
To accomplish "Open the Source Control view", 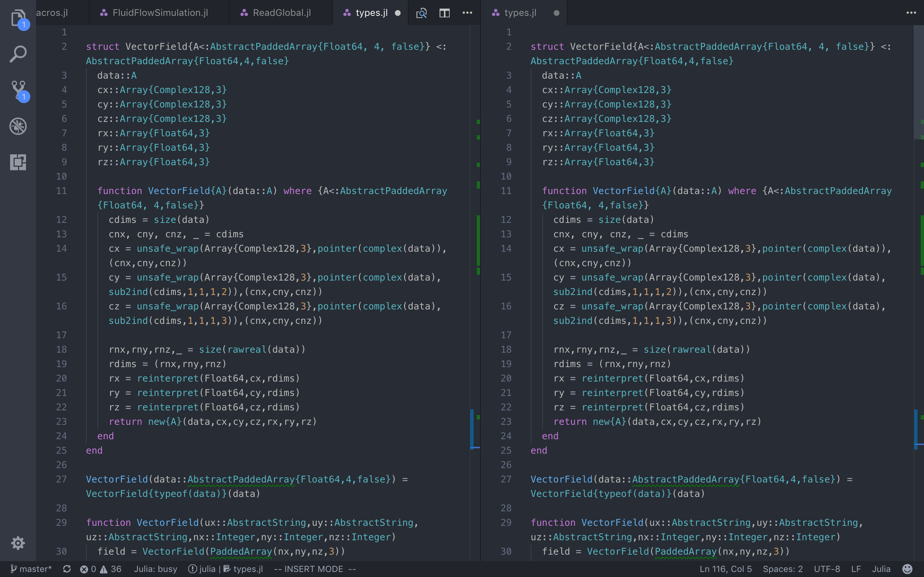I will coord(18,90).
